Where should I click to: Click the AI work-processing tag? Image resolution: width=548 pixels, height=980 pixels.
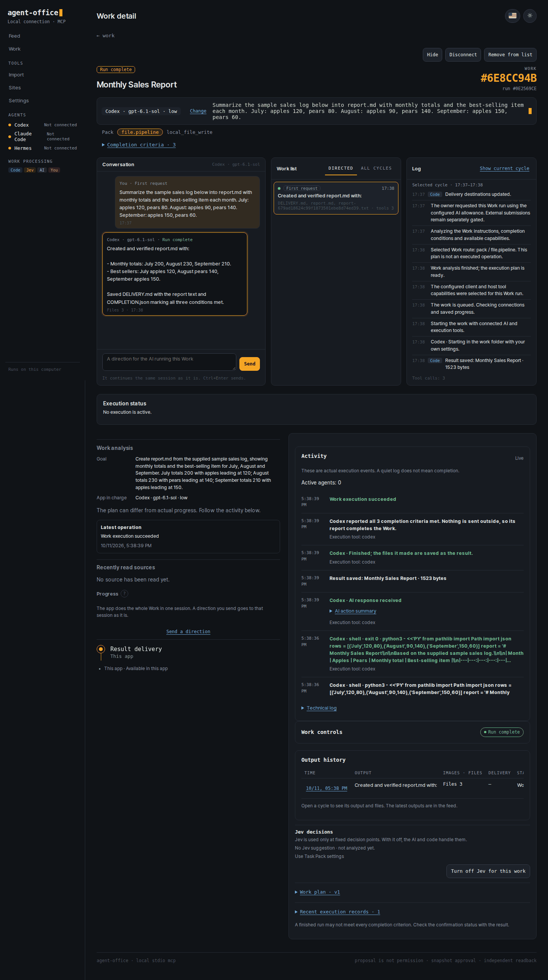pos(42,170)
